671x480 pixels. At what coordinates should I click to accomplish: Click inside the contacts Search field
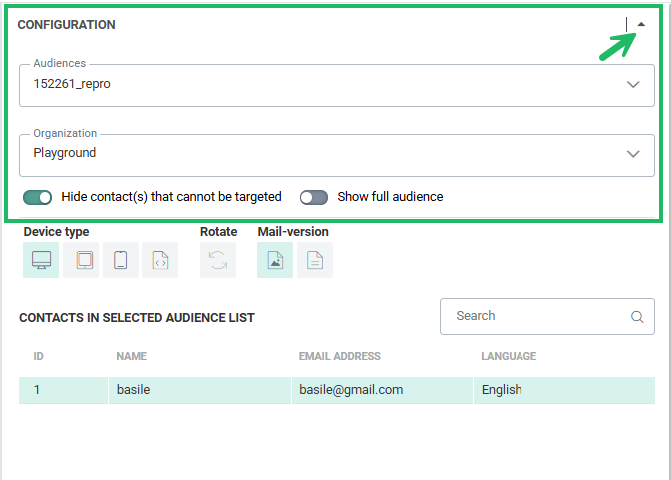(x=535, y=316)
